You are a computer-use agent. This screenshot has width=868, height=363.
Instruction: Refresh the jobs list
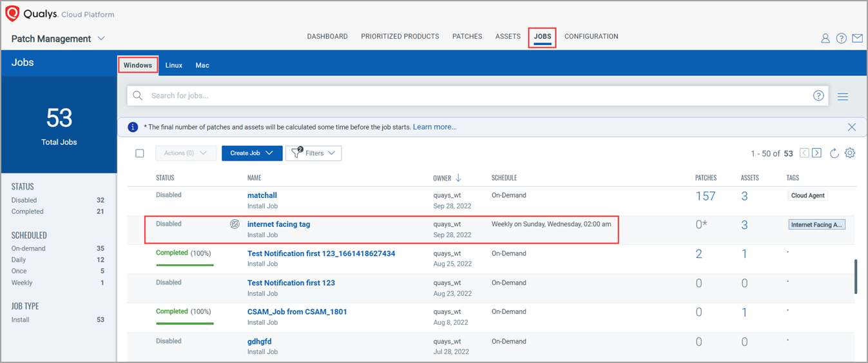(x=834, y=153)
